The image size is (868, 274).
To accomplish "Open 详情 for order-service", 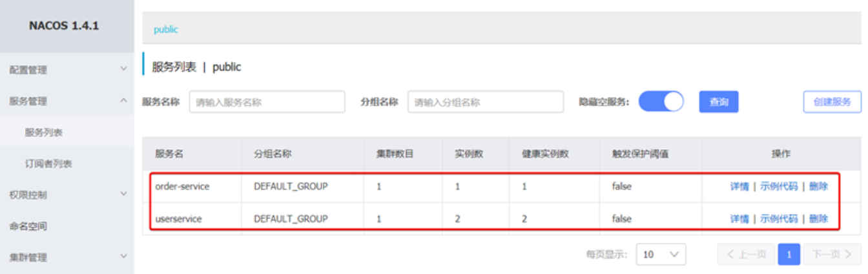I will 739,187.
